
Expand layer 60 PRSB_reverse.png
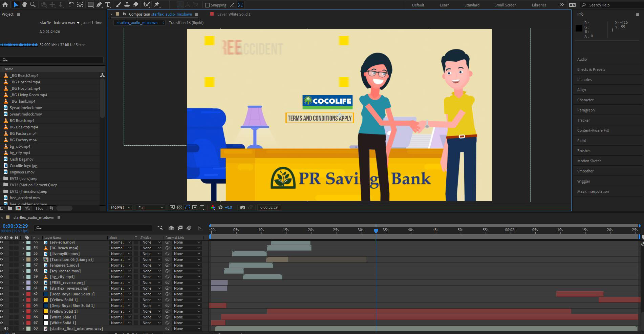tap(23, 283)
